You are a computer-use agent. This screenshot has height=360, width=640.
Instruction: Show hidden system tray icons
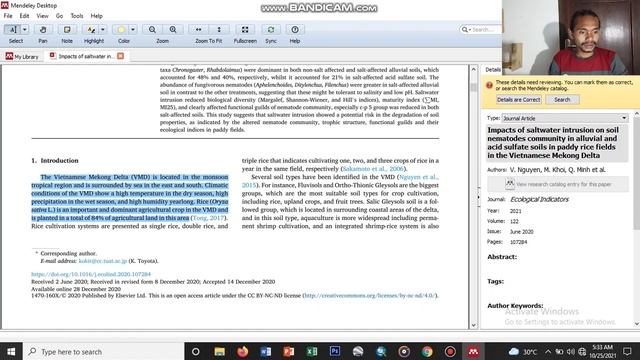pos(548,351)
